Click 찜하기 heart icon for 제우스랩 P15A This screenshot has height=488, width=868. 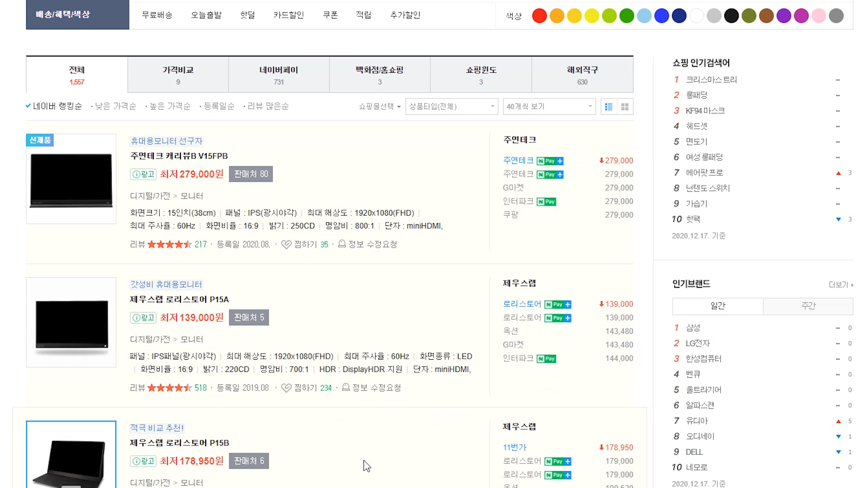pyautogui.click(x=286, y=388)
